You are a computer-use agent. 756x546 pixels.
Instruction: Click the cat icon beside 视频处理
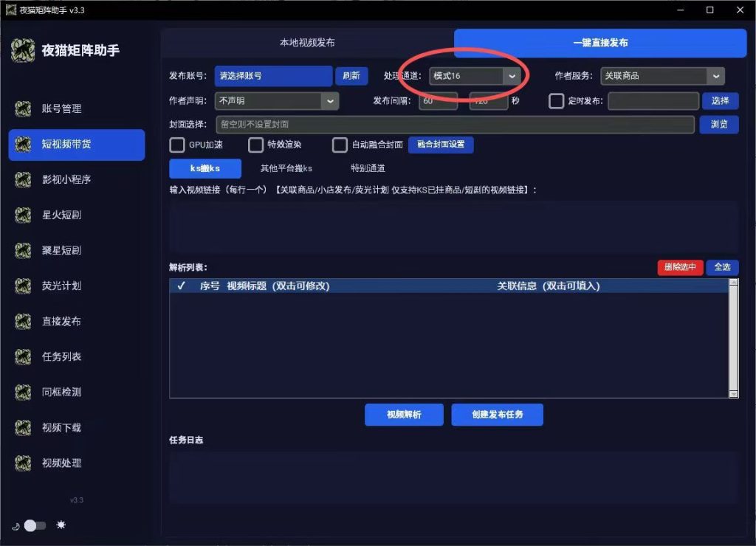pyautogui.click(x=23, y=463)
